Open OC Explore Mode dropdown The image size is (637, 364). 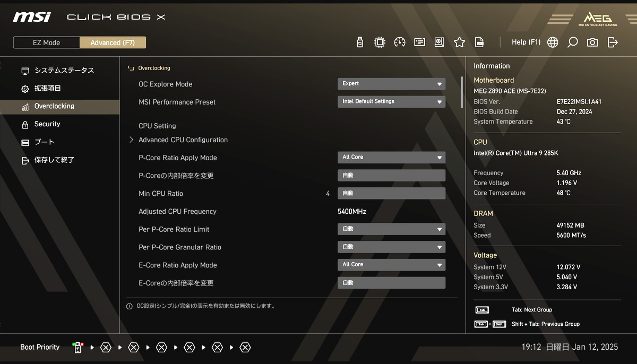click(391, 84)
